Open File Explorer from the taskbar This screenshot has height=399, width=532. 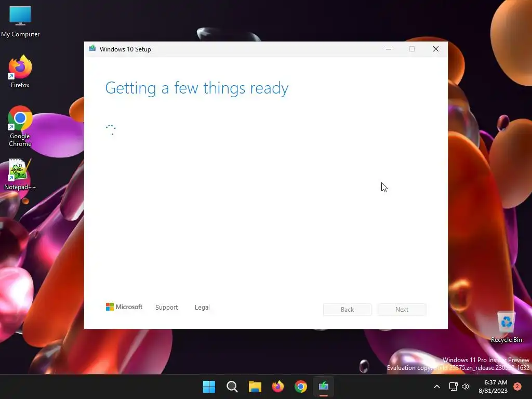(255, 387)
